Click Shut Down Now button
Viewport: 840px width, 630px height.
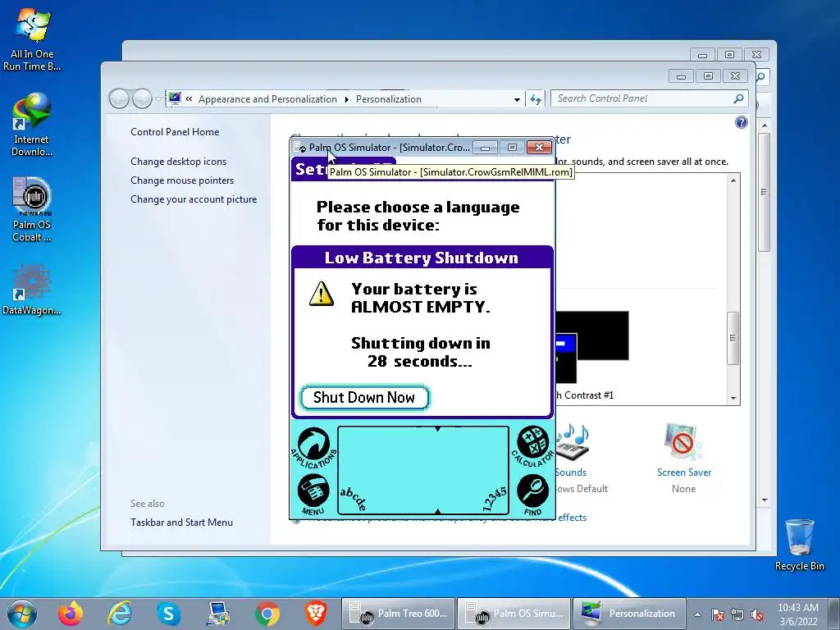pos(365,398)
